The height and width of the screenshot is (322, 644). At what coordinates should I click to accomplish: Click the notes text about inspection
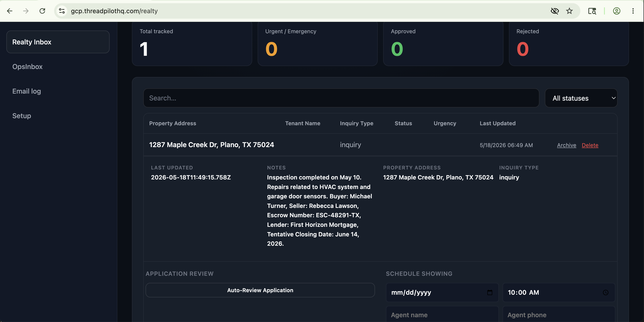click(319, 210)
